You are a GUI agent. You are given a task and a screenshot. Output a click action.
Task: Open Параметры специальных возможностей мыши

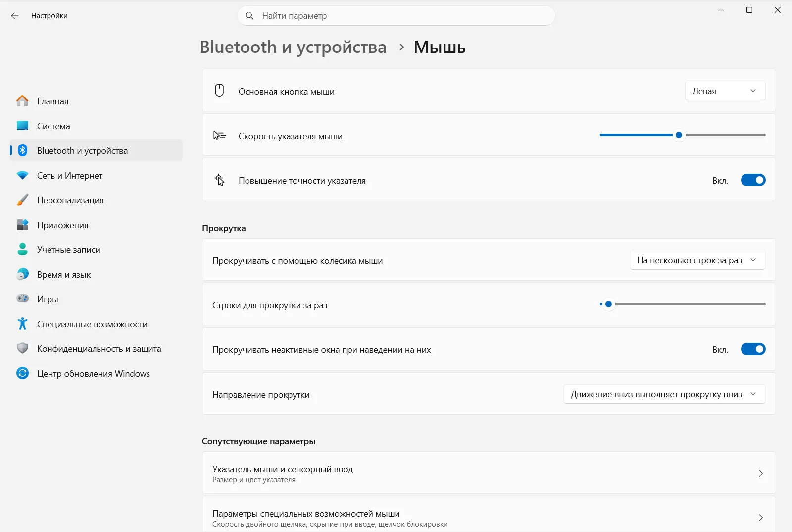pyautogui.click(x=489, y=515)
